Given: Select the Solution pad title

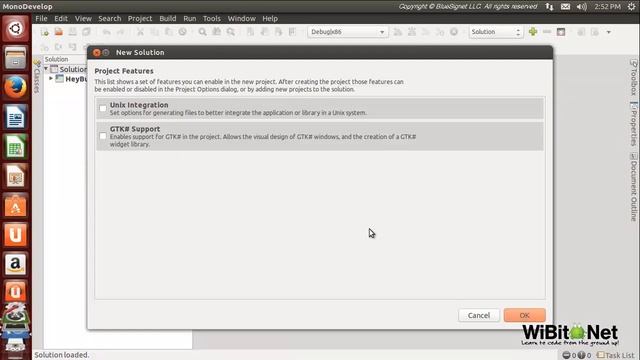Looking at the screenshot, I should coord(56,59).
